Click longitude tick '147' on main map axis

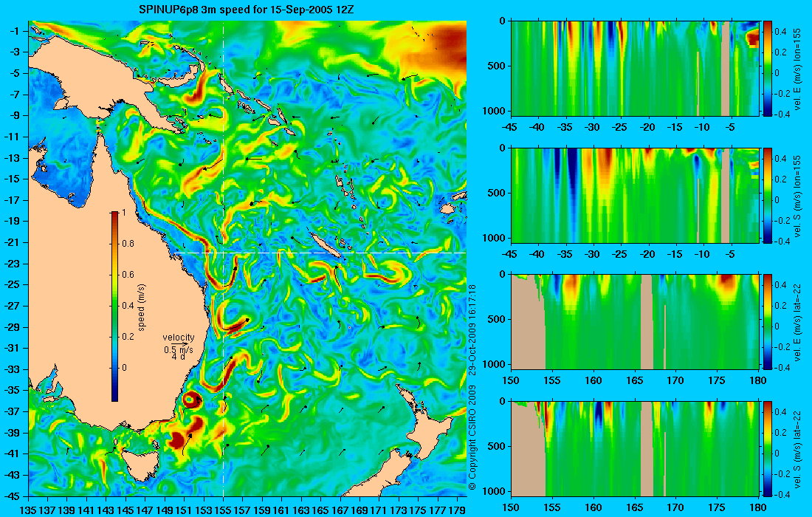(145, 510)
